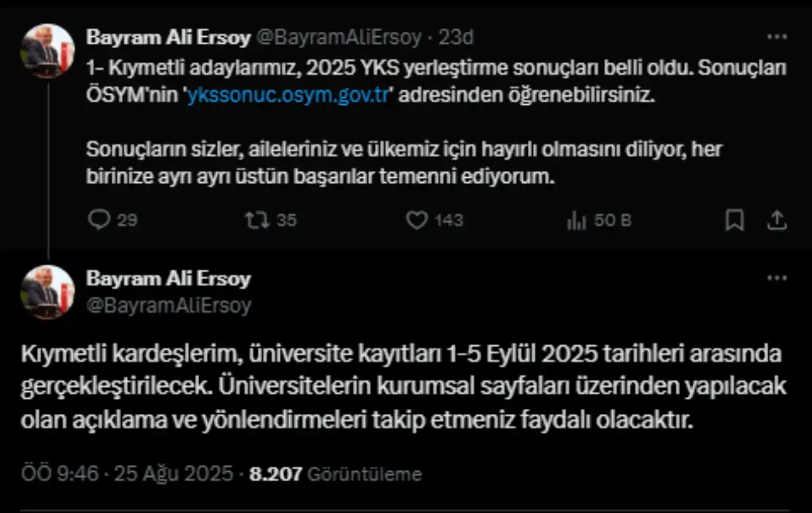Open the ykssonuc.osym.gov.tr link

coord(286,96)
